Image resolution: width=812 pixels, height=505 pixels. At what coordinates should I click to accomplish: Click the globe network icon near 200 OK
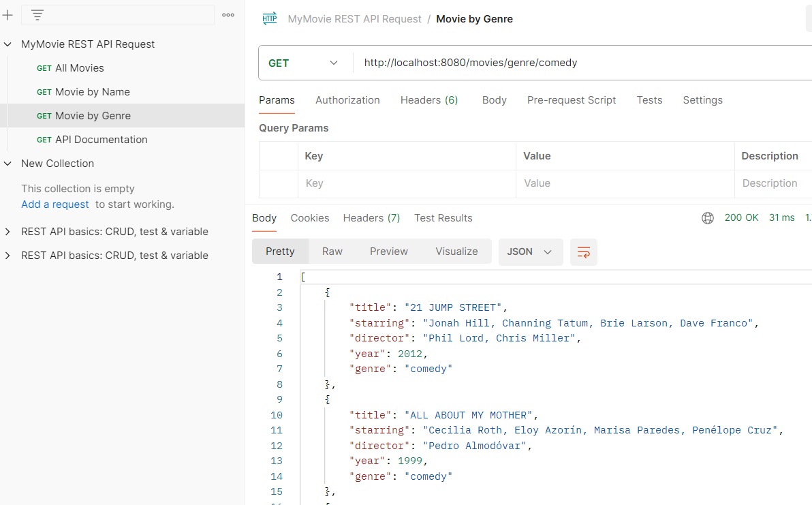click(707, 218)
